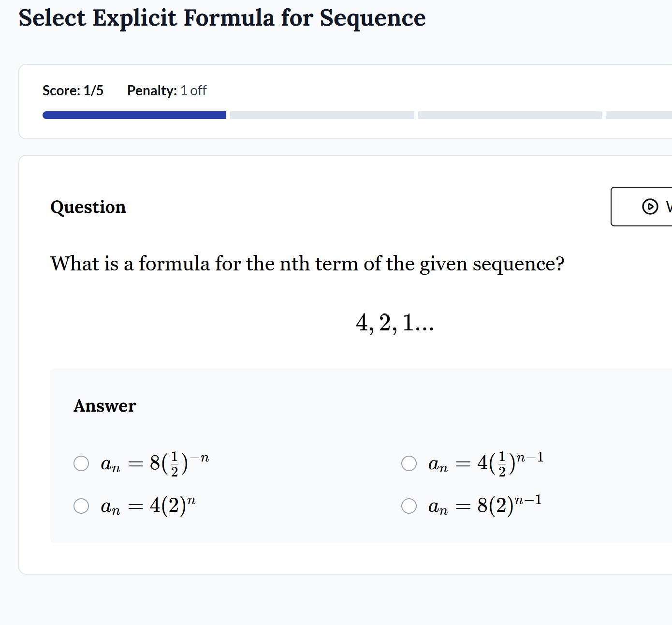Click the nth term question text
Screen dimensions: 672x625
pos(307,264)
